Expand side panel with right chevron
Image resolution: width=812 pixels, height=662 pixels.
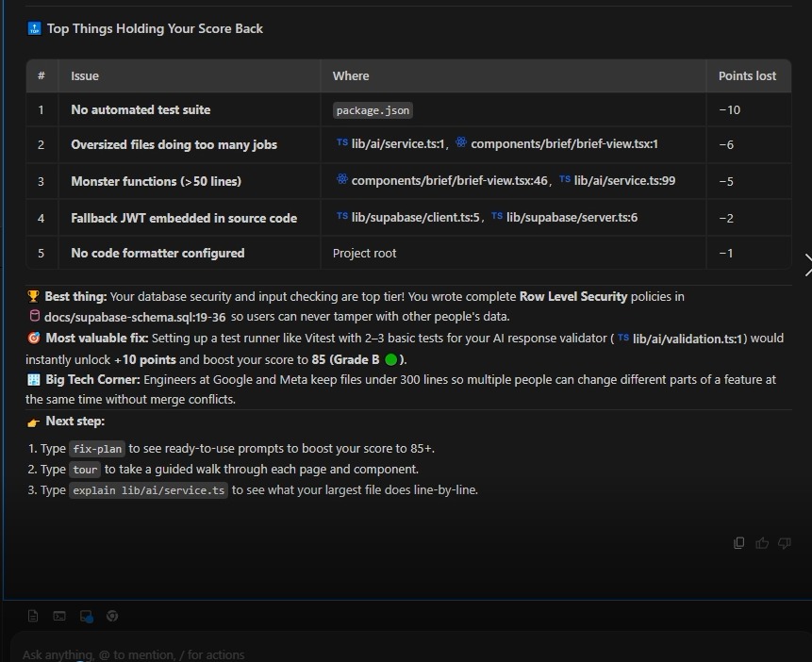tap(808, 265)
